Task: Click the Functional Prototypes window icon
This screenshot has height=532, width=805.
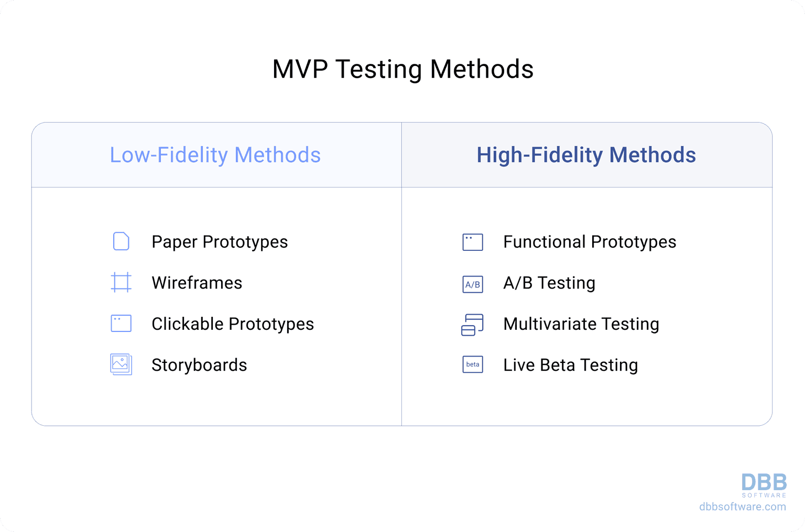Action: (473, 242)
